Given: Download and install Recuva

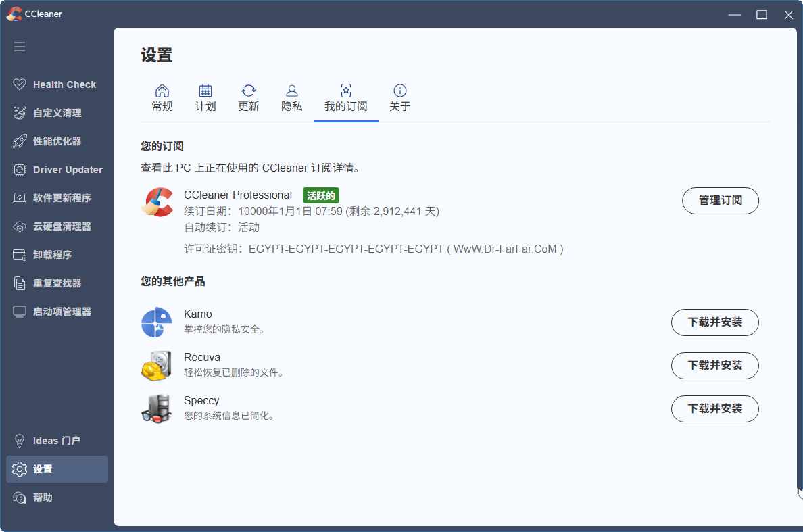Looking at the screenshot, I should (x=714, y=366).
